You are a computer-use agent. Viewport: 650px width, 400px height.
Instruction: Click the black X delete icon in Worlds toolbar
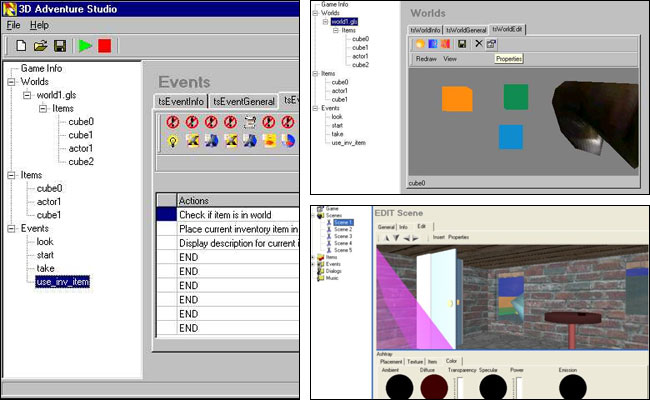[477, 44]
